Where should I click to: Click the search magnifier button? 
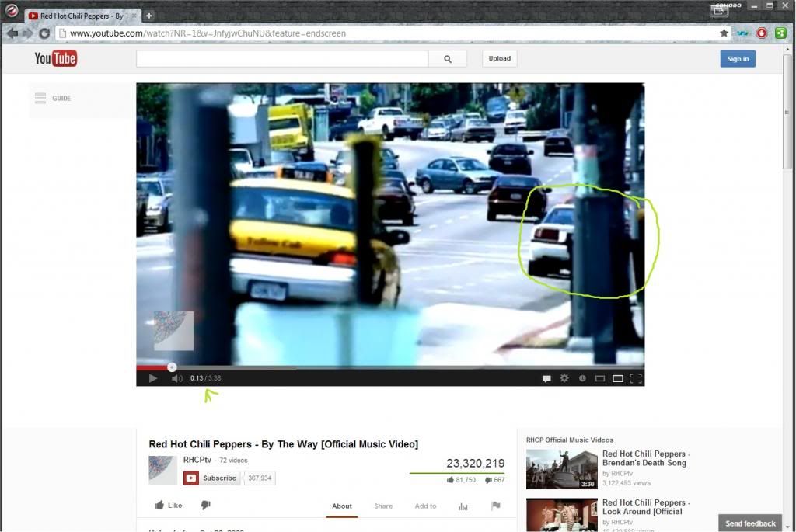coord(447,59)
